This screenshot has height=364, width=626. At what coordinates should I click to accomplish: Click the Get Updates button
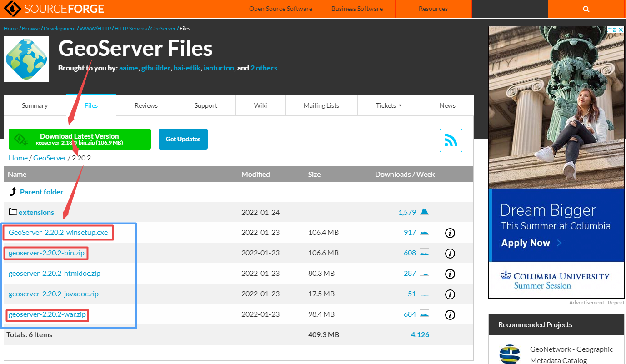point(183,139)
